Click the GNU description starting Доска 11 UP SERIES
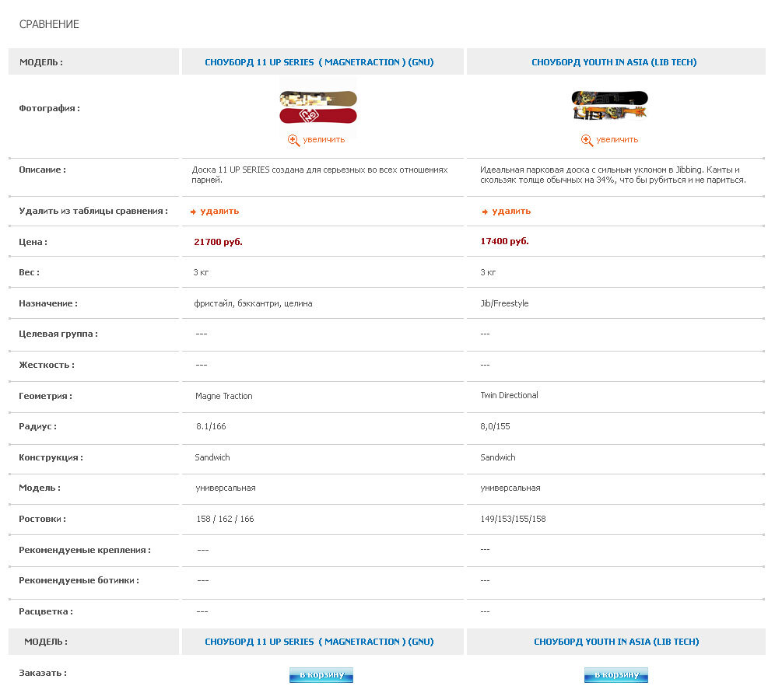This screenshot has width=775, height=700. pos(320,175)
